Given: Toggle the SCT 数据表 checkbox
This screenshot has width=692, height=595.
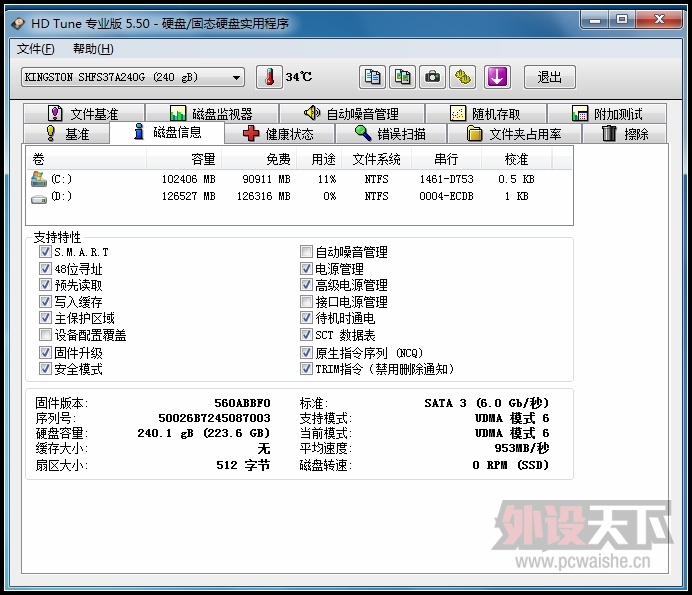Looking at the screenshot, I should coord(306,335).
